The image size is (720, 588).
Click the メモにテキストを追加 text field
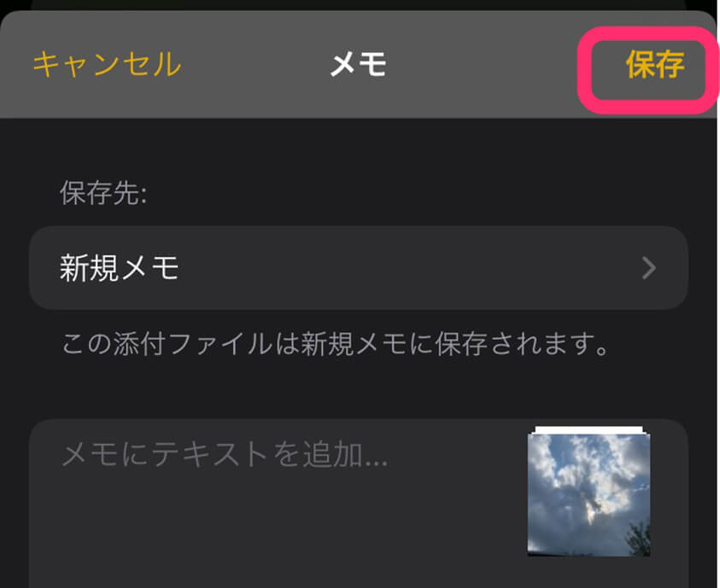click(359, 504)
